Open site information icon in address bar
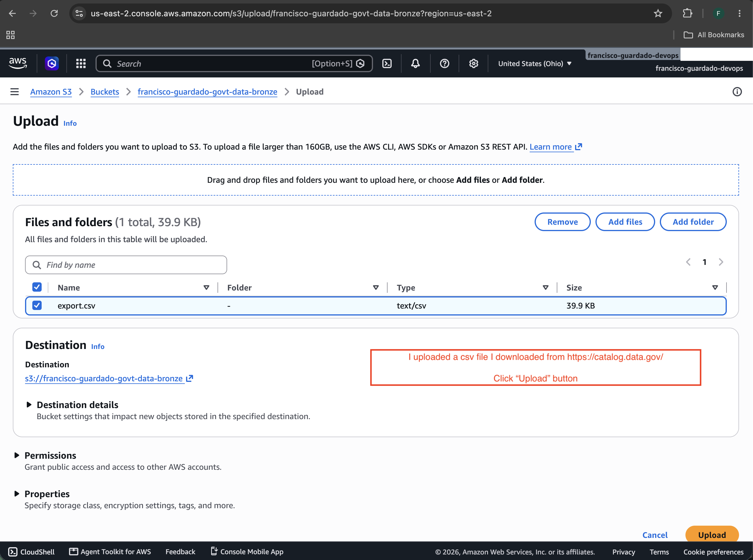Viewport: 753px width, 560px height. pyautogui.click(x=79, y=14)
